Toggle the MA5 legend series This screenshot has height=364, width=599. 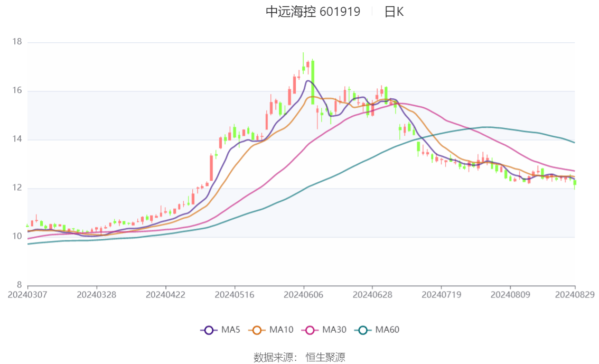pyautogui.click(x=220, y=330)
